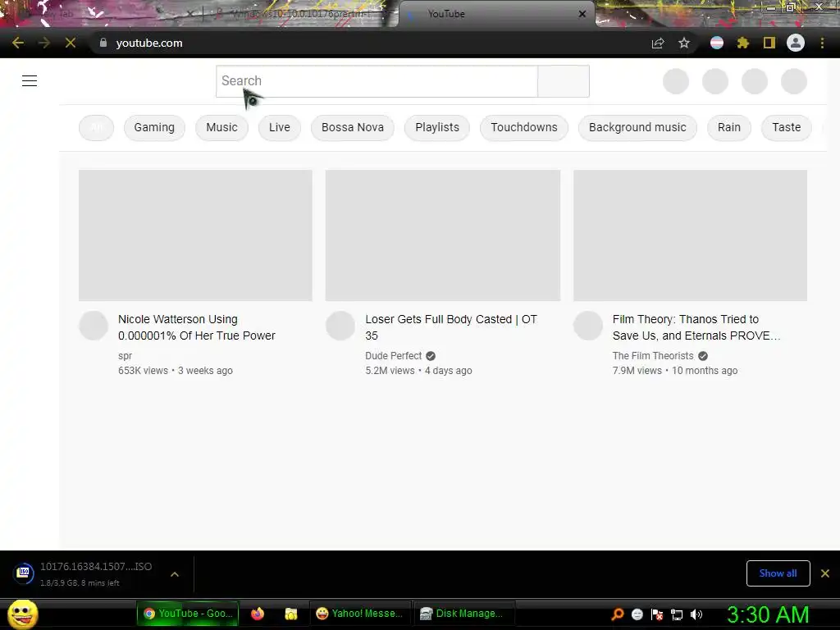Image resolution: width=840 pixels, height=630 pixels.
Task: Select the Music filter chip
Action: click(x=221, y=127)
